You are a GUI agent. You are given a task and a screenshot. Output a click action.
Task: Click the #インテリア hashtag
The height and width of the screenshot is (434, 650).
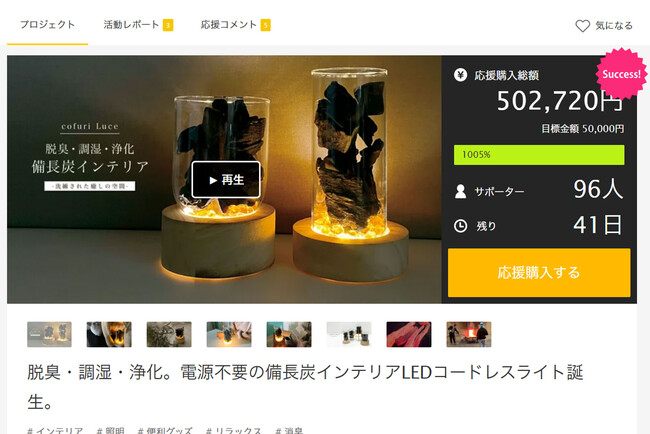(55, 430)
